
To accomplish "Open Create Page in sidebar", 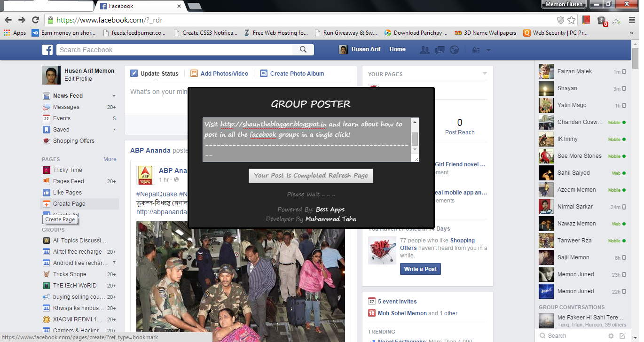I will (x=79, y=204).
